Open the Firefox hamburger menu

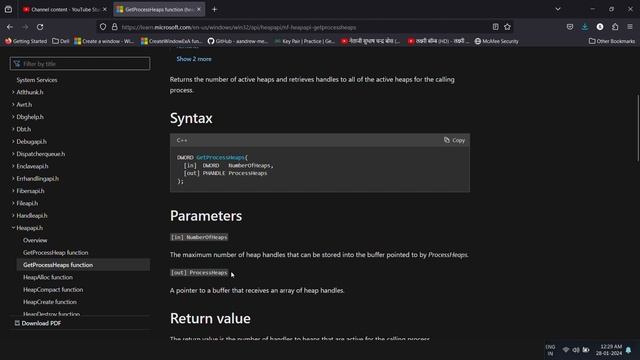click(x=630, y=27)
